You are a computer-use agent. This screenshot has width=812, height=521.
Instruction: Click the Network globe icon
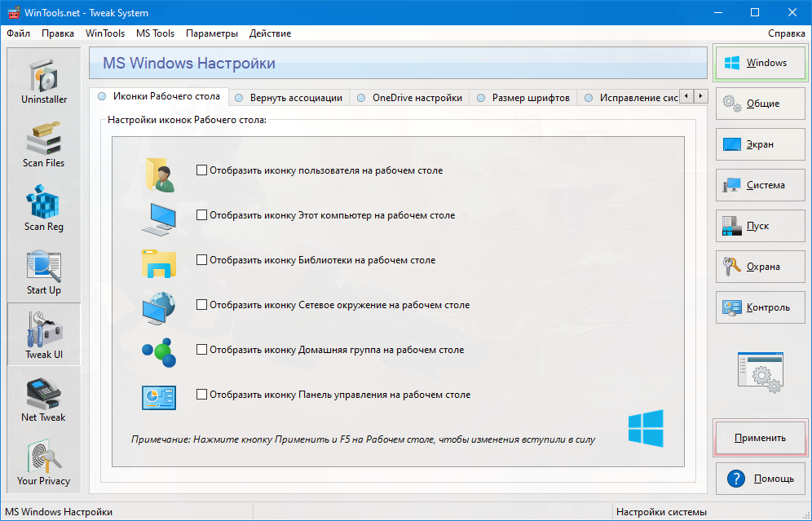158,307
